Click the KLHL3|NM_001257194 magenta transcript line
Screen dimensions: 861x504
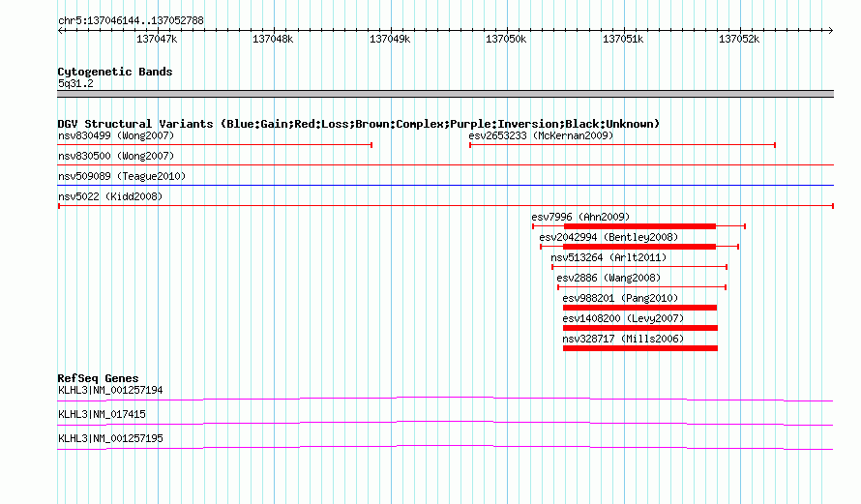(445, 399)
